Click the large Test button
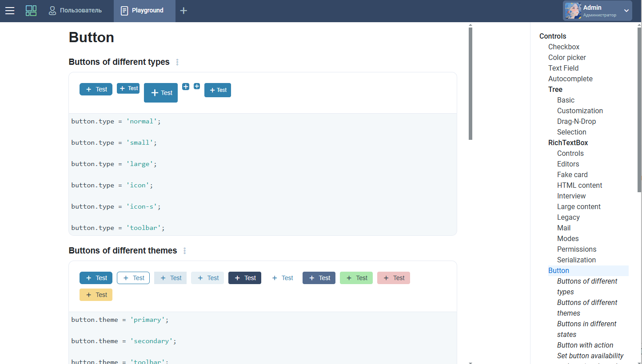 pyautogui.click(x=161, y=93)
